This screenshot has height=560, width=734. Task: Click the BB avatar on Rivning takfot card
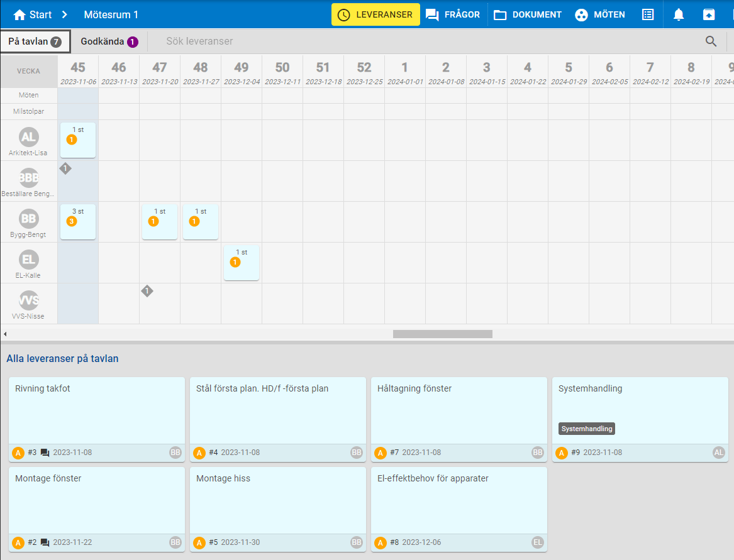[x=175, y=453]
